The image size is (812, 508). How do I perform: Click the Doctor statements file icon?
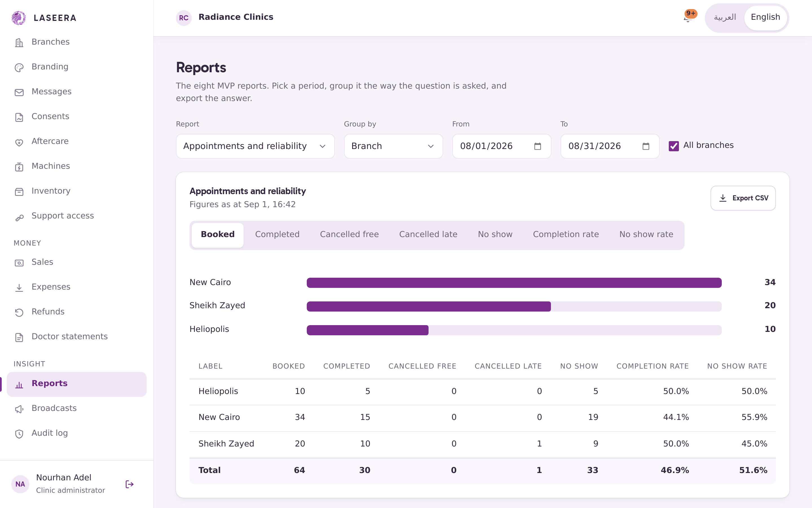(19, 338)
